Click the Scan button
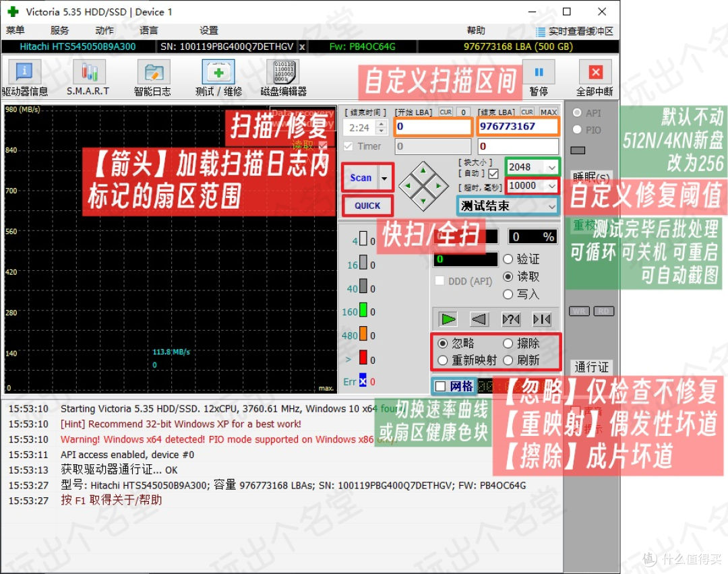This screenshot has height=574, width=728. 361,178
